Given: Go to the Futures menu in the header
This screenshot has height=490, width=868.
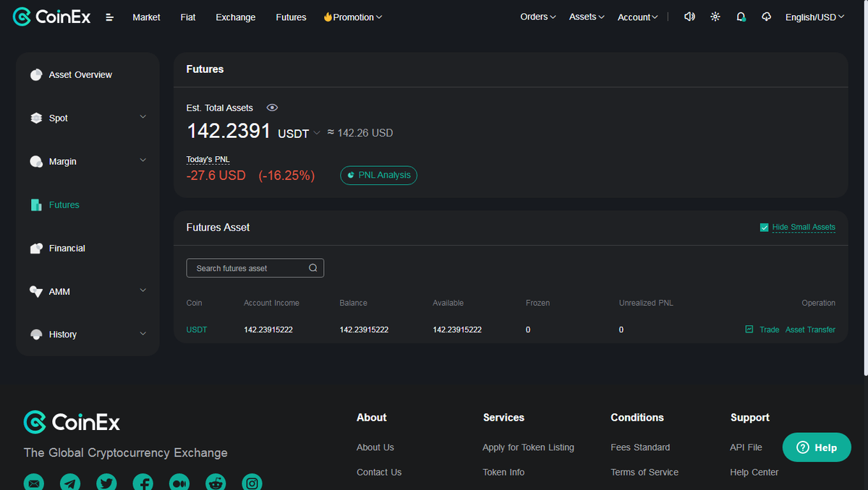Looking at the screenshot, I should (291, 17).
